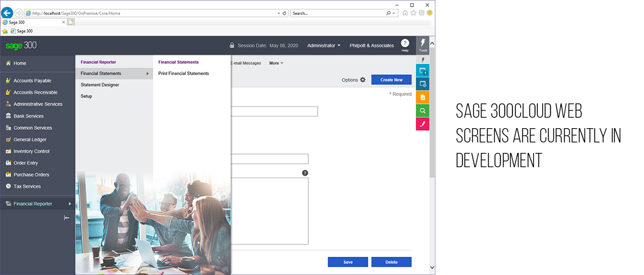Expand Financial Statements submenu arrow
The height and width of the screenshot is (275, 644).
click(x=148, y=74)
